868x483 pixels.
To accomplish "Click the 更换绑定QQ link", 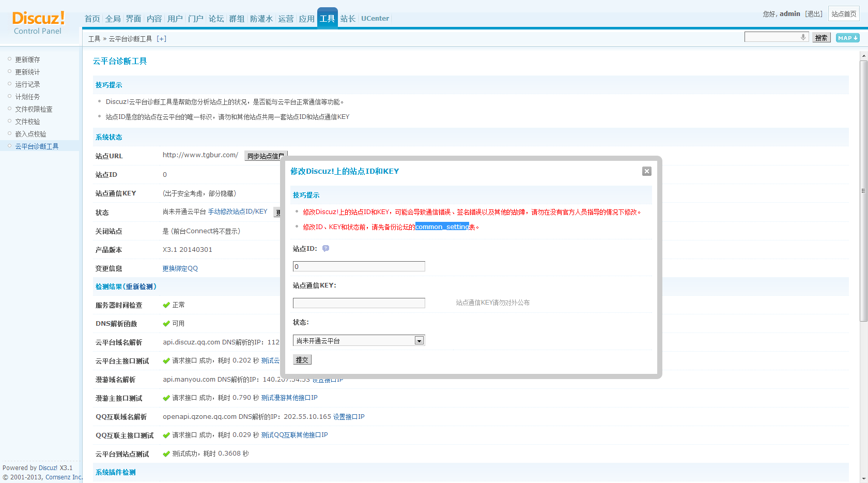I will coord(180,268).
